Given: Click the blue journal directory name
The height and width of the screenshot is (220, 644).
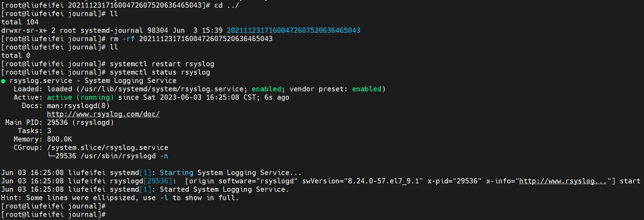Looking at the screenshot, I should (x=293, y=31).
